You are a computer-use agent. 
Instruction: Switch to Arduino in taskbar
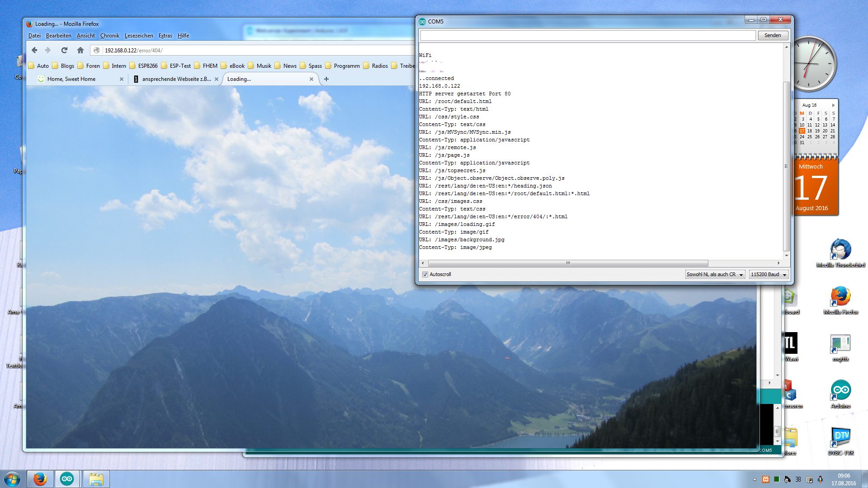[x=67, y=479]
